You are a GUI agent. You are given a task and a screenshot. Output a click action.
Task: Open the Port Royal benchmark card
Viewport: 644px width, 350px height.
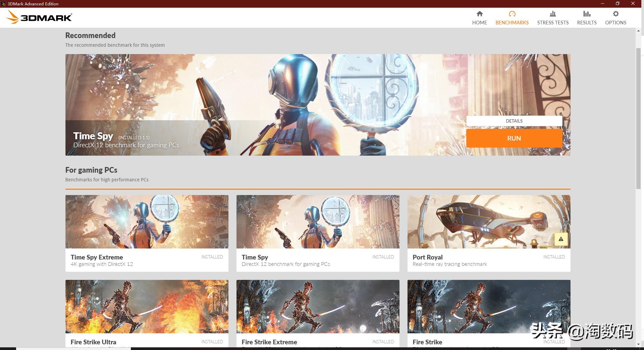pyautogui.click(x=488, y=234)
